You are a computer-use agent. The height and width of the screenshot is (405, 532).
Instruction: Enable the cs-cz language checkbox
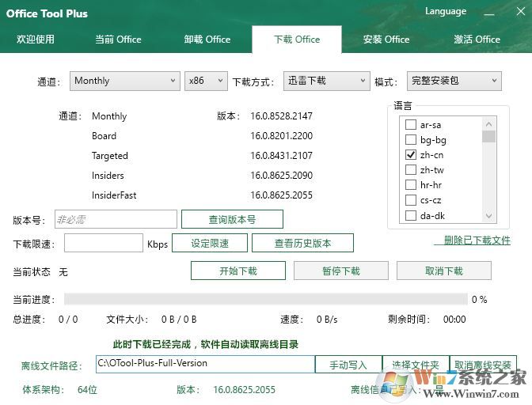pos(411,200)
